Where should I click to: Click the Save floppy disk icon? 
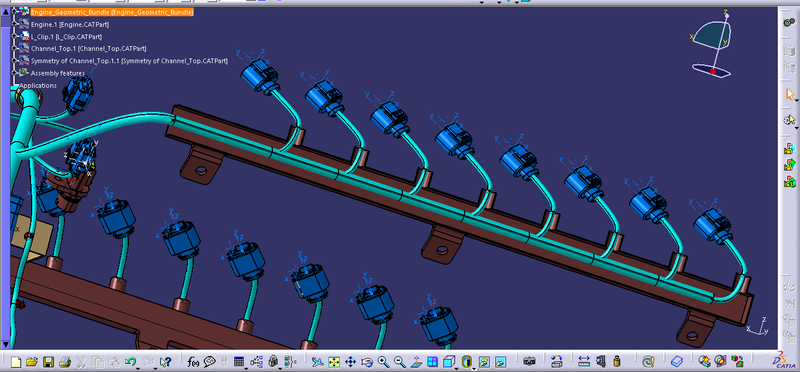click(x=48, y=362)
